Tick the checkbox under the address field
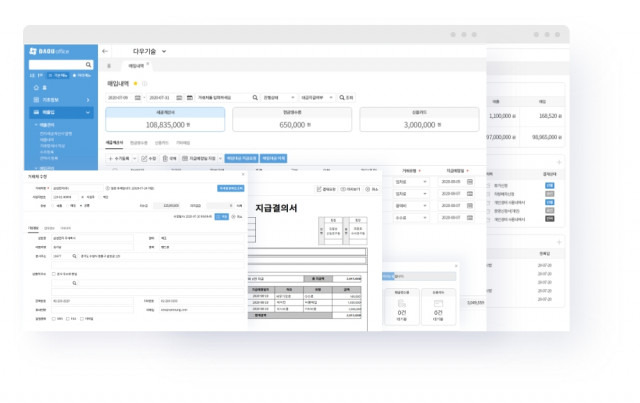This screenshot has height=403, width=640. pos(53,274)
